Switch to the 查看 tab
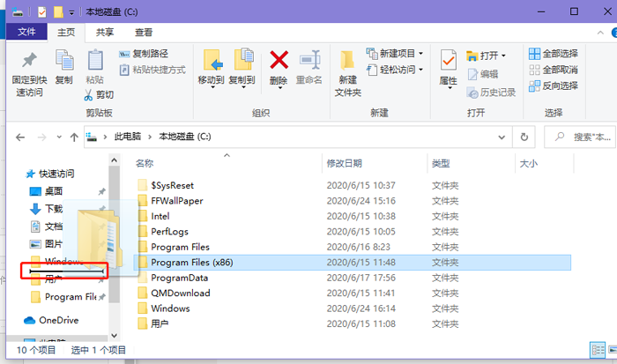Viewport: 617px width, 364px height. tap(143, 33)
